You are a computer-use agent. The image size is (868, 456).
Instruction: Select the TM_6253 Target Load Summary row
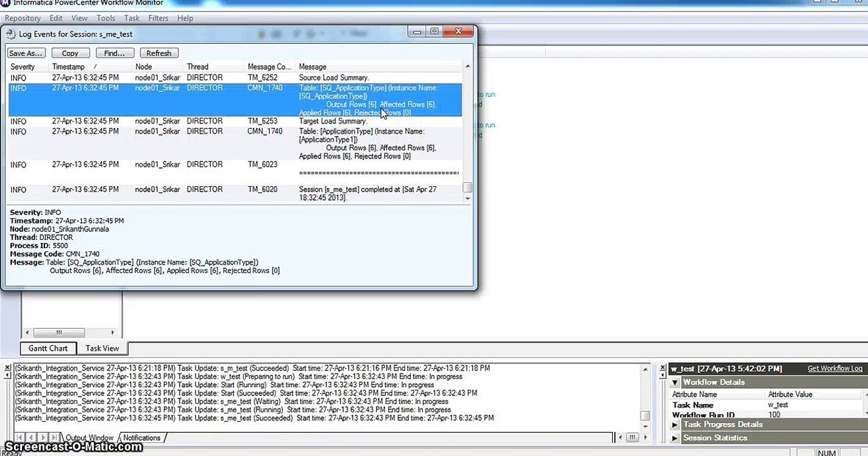235,121
